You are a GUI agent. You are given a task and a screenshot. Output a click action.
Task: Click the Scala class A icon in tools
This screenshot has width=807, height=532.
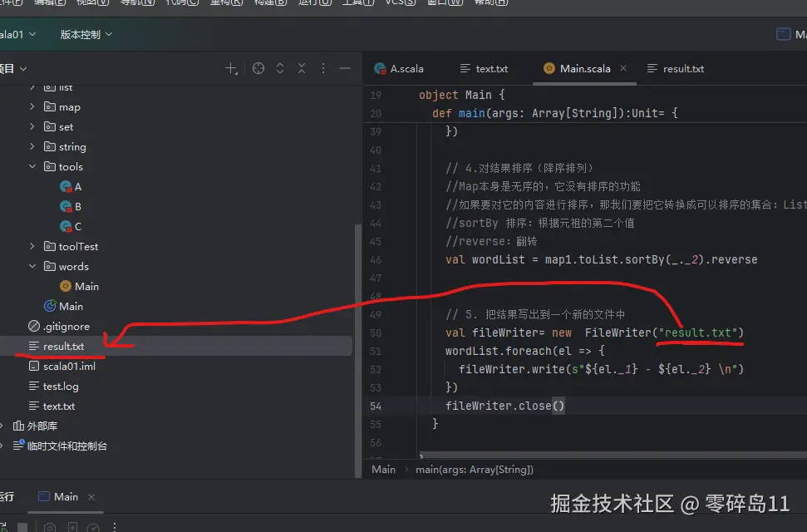(x=66, y=186)
